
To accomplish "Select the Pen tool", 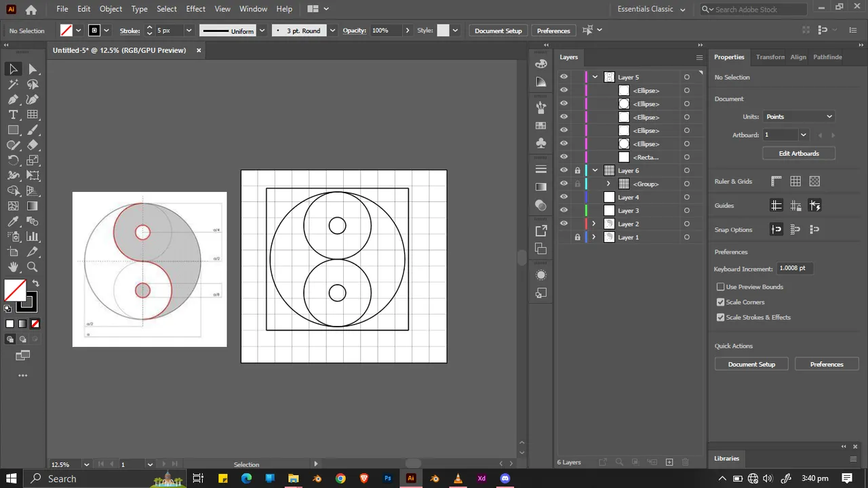I will 13,100.
